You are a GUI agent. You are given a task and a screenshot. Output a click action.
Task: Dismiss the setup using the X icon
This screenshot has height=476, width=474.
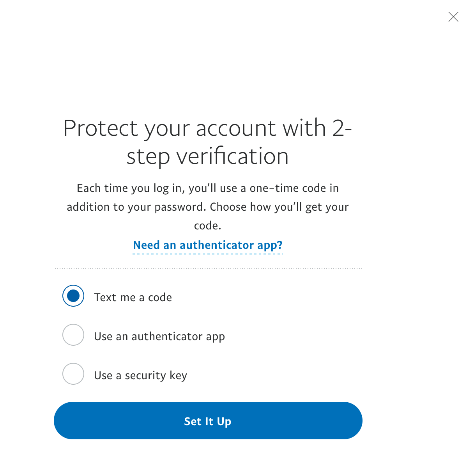click(x=453, y=17)
